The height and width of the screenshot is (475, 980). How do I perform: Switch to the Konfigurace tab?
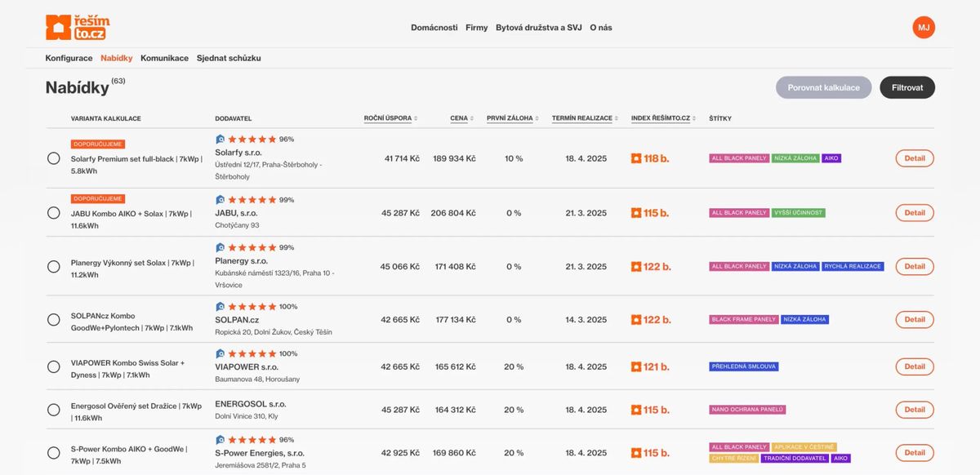69,59
